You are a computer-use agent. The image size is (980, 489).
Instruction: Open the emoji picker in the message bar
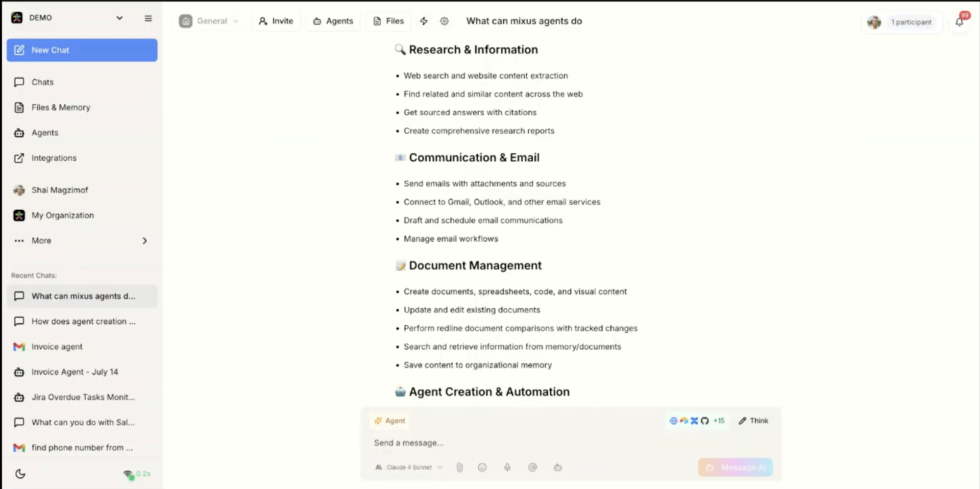[x=482, y=467]
